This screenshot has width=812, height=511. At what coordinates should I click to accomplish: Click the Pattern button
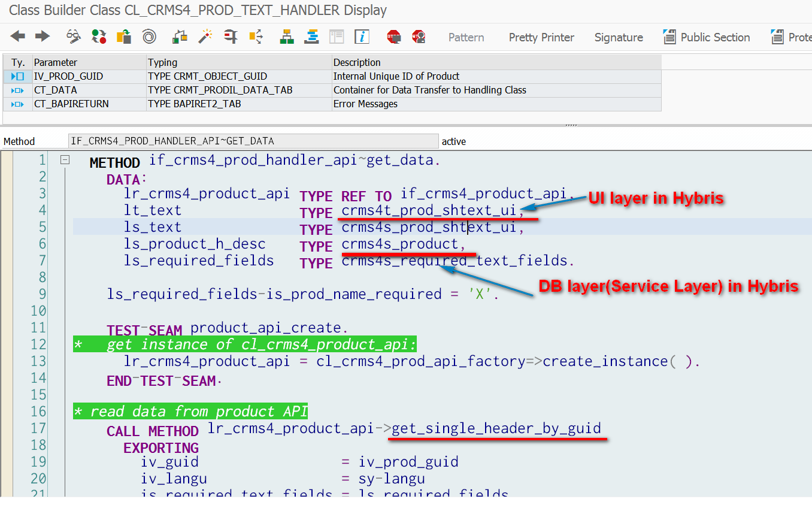pos(466,37)
